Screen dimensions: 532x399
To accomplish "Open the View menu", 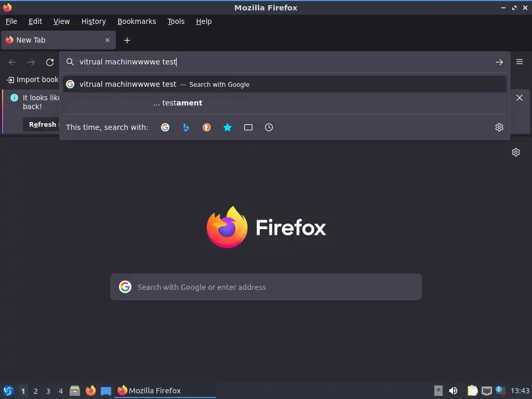I will [x=61, y=21].
